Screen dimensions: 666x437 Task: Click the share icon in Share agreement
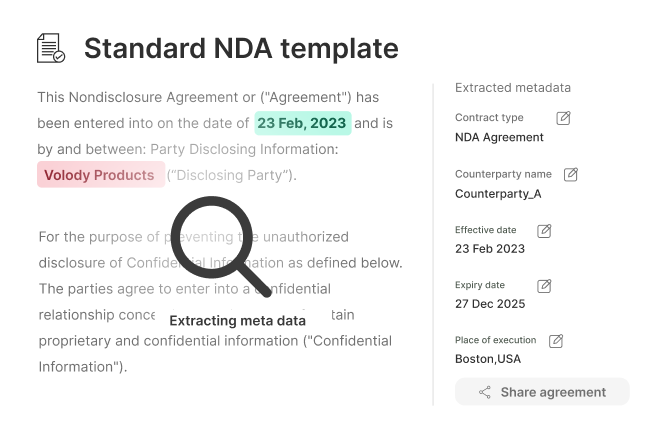(x=485, y=392)
